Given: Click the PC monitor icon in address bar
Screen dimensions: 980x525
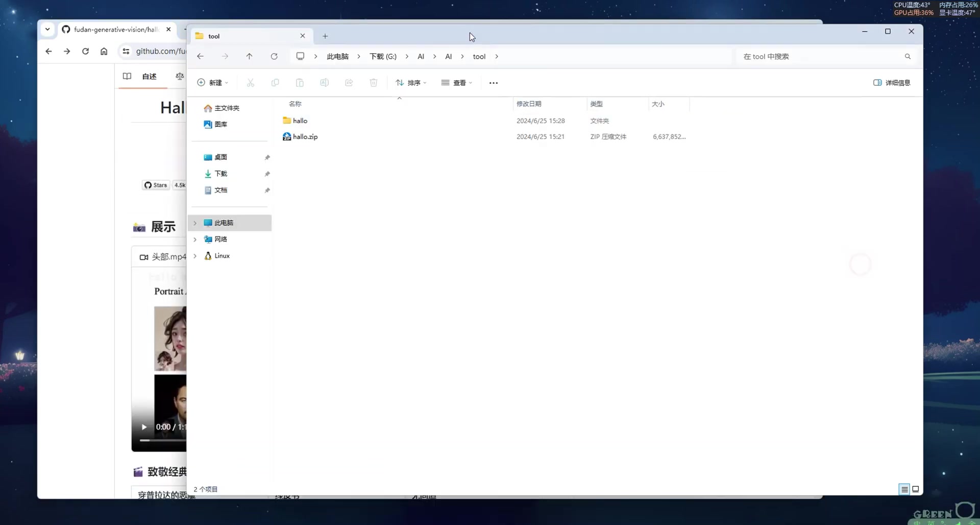Looking at the screenshot, I should click(x=300, y=56).
